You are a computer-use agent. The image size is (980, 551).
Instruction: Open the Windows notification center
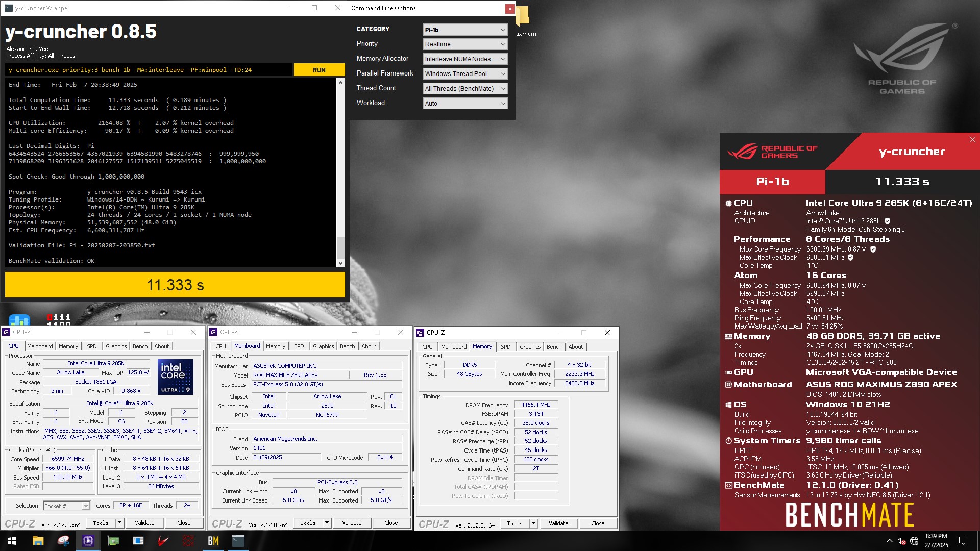click(963, 541)
